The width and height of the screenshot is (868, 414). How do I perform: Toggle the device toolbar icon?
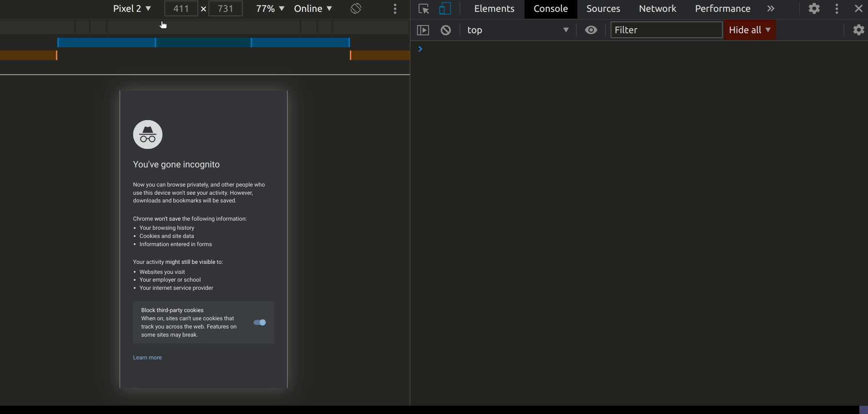(x=445, y=9)
